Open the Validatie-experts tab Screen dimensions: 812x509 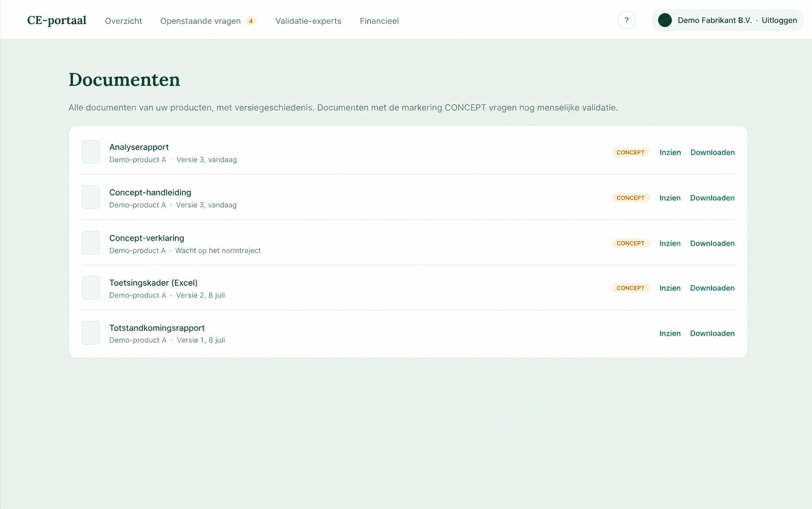pyautogui.click(x=308, y=21)
